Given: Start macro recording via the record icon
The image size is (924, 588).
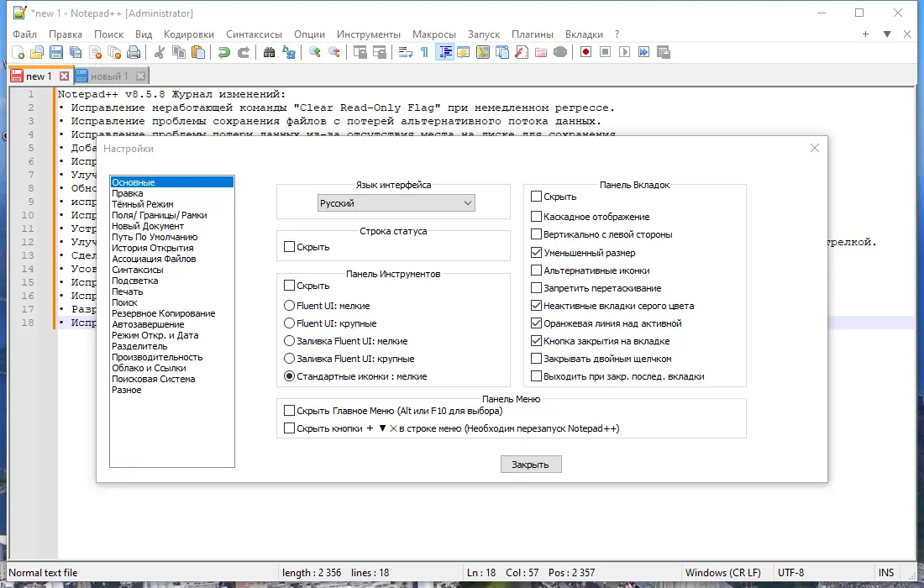Looking at the screenshot, I should [x=585, y=52].
